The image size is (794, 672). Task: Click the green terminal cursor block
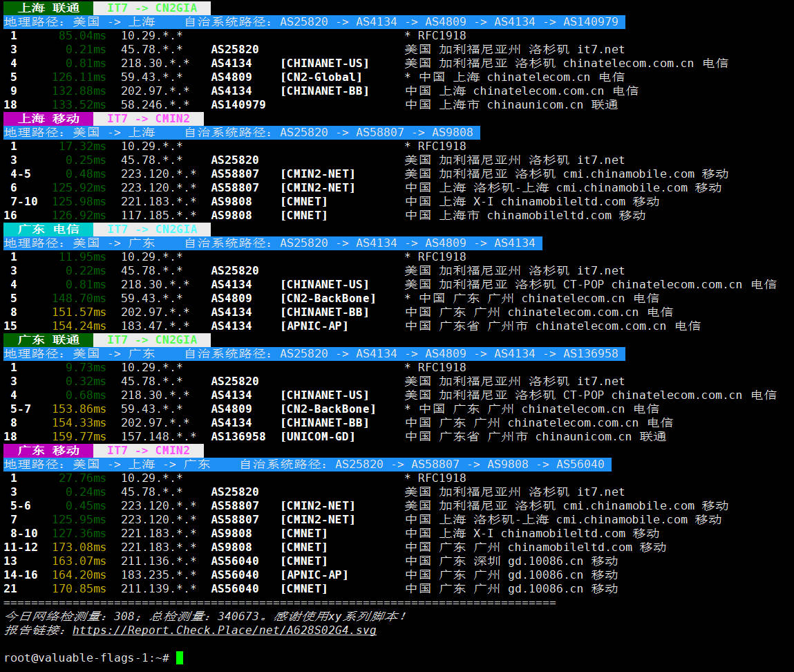pos(180,657)
